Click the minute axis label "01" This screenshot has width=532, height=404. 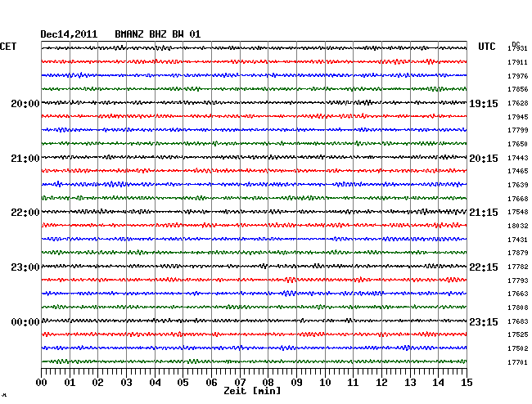click(70, 383)
